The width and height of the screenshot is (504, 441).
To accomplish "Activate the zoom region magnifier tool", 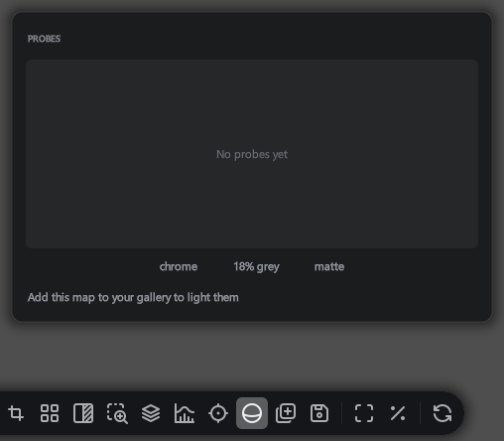I will point(117,413).
